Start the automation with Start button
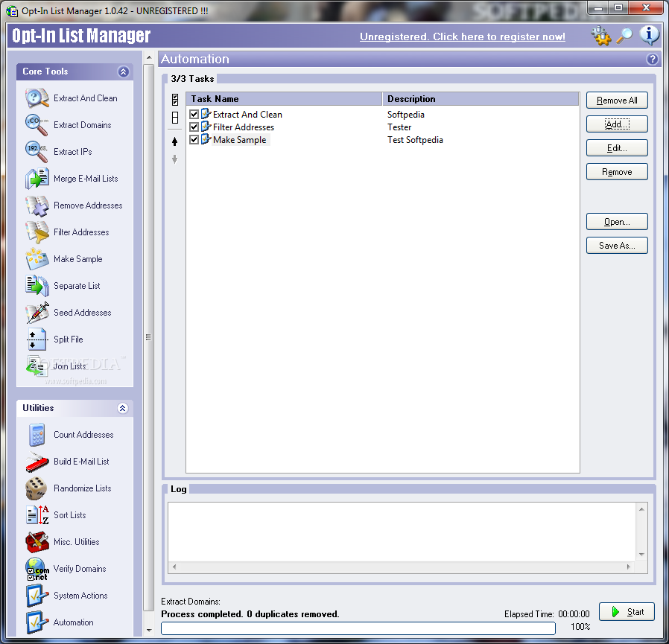The width and height of the screenshot is (669, 644). point(627,612)
